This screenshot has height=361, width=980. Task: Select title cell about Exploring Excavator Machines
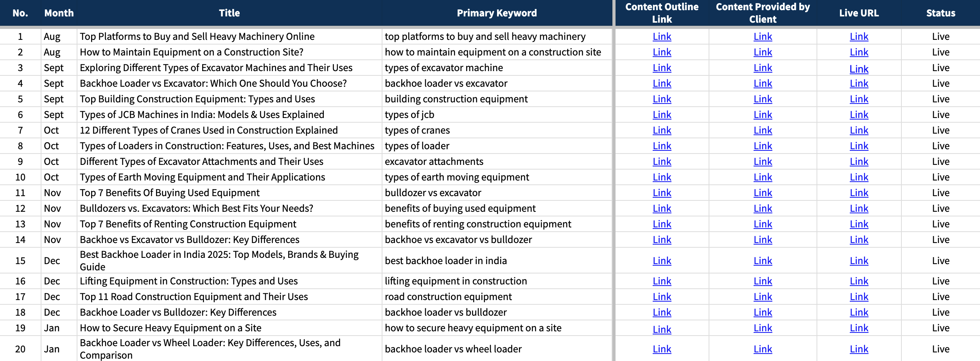point(229,68)
